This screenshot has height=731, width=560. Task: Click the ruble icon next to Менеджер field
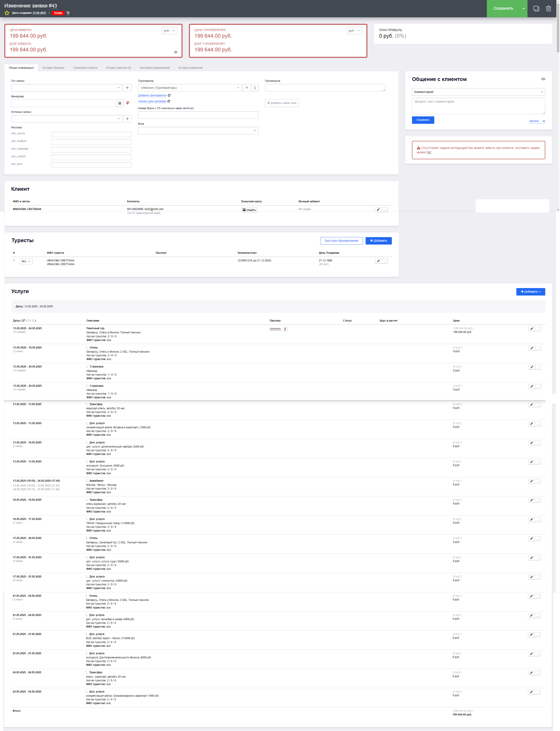(x=128, y=103)
